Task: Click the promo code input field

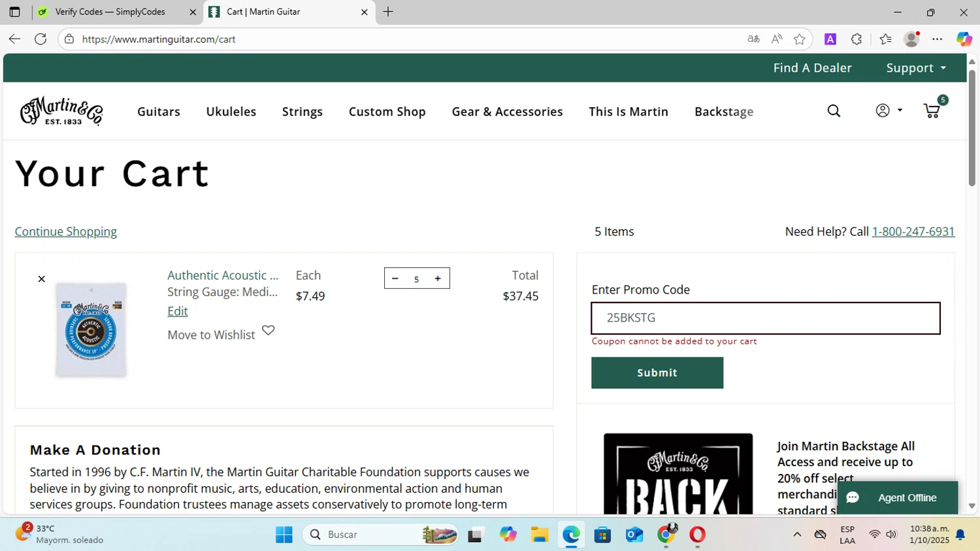Action: (x=766, y=318)
